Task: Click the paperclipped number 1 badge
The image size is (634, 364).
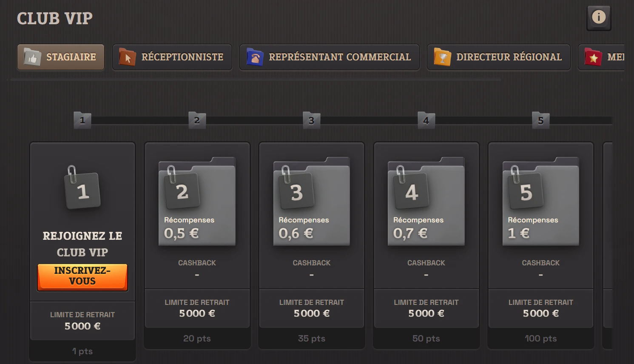Action: click(x=82, y=188)
